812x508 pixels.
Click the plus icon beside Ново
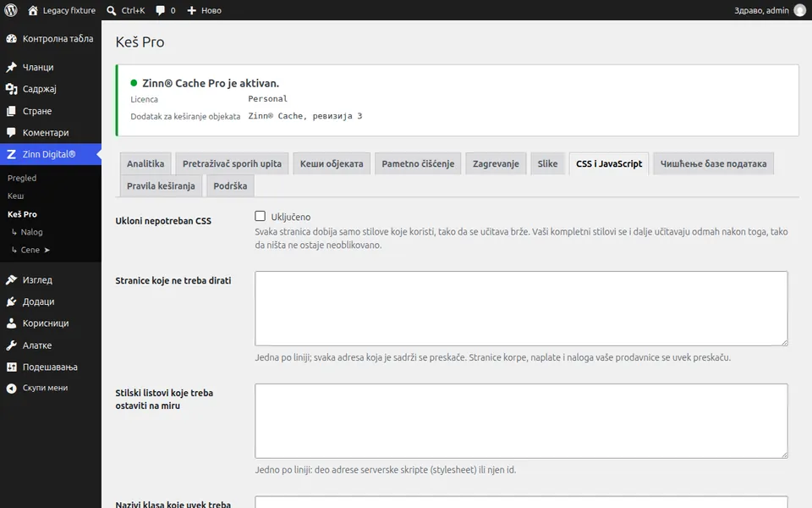click(x=192, y=10)
